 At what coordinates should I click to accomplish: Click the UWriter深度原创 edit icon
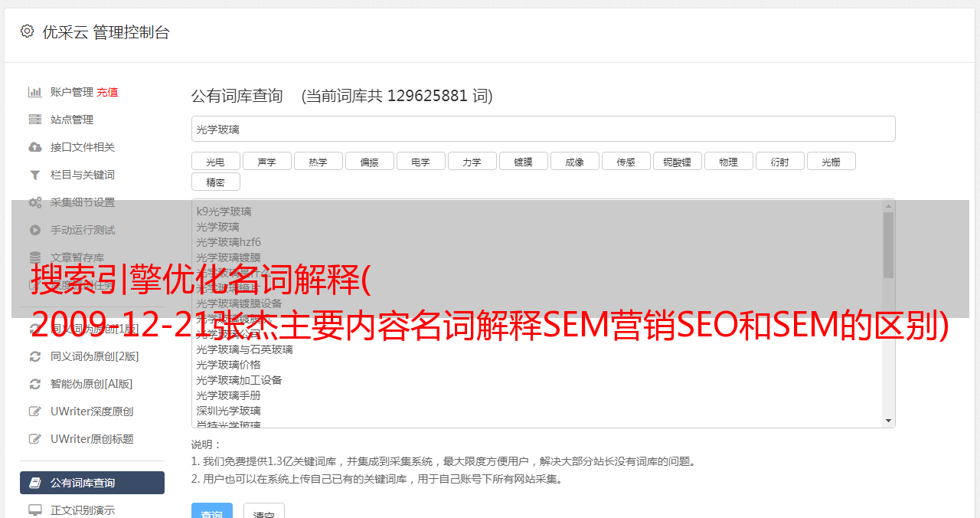(x=35, y=411)
